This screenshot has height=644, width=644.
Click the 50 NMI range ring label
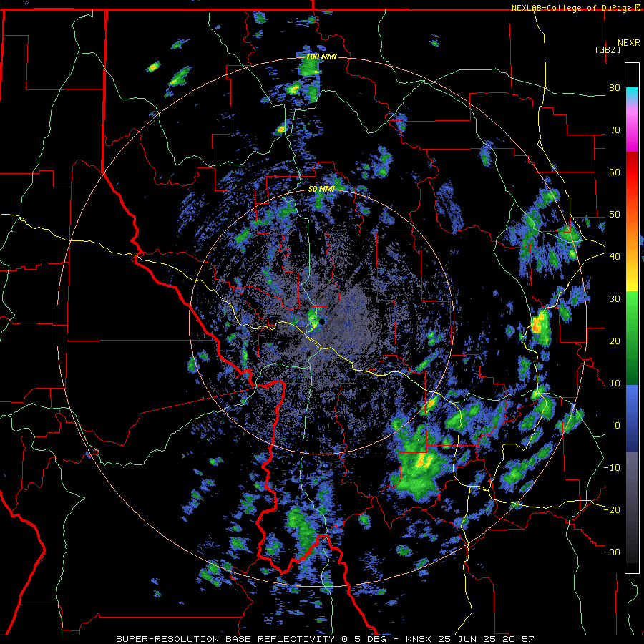pos(321,190)
